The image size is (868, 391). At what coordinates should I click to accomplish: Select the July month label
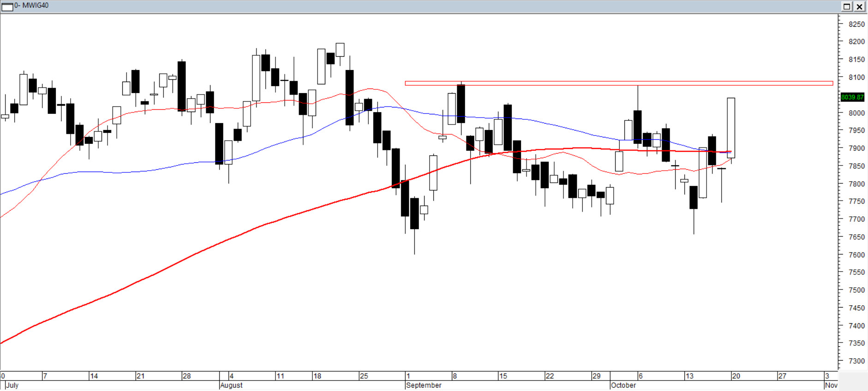click(x=12, y=385)
